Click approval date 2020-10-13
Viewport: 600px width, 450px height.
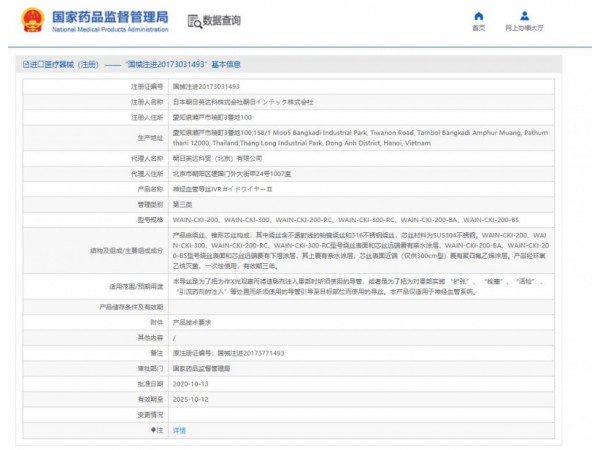point(192,383)
